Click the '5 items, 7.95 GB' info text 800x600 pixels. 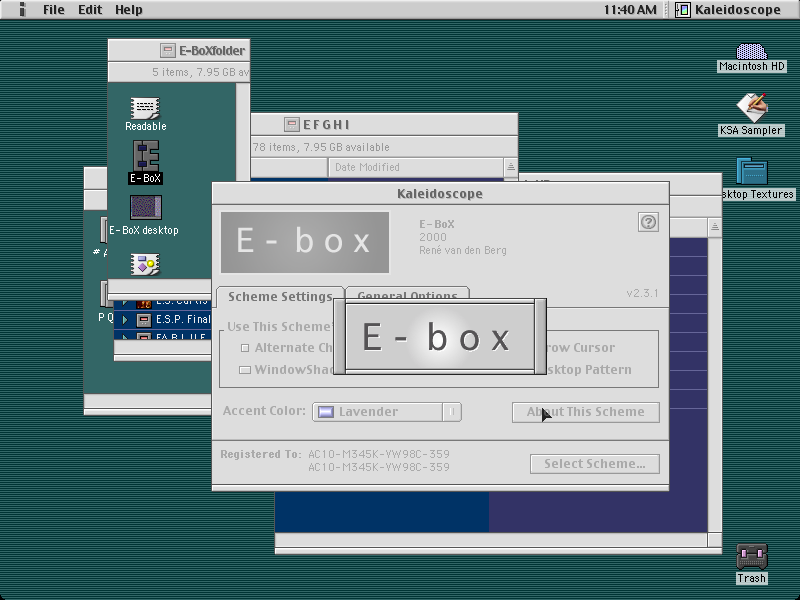point(201,72)
